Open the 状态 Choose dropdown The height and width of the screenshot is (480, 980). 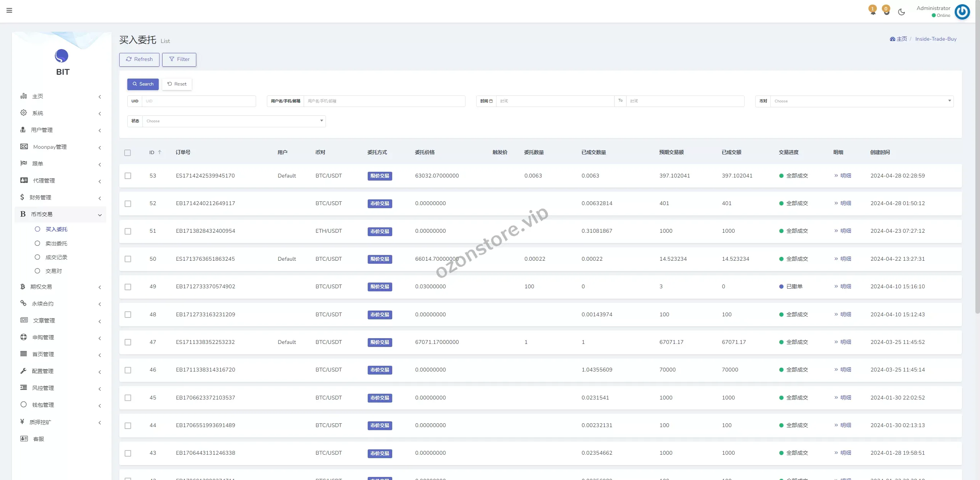(x=233, y=121)
